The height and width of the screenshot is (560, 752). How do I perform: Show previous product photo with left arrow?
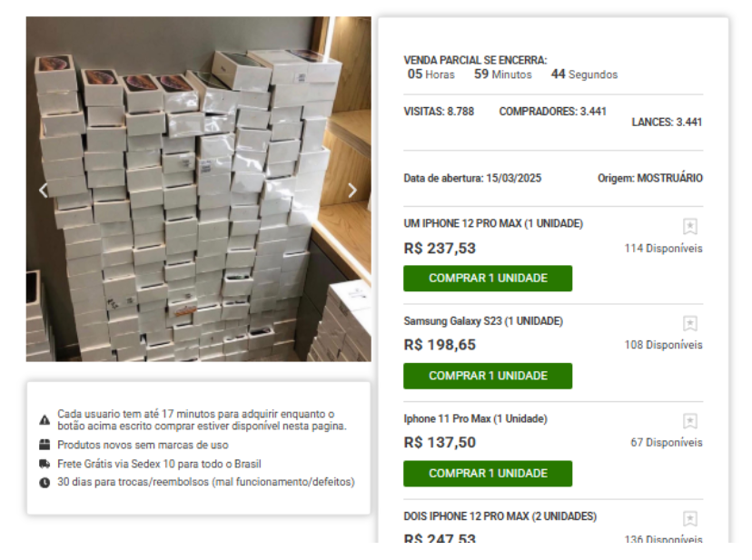click(43, 191)
